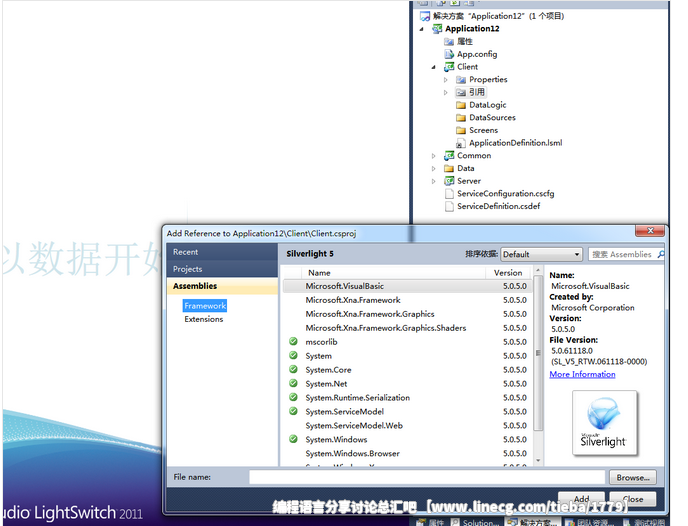The width and height of the screenshot is (688, 526).
Task: Click the green check icon beside System.Core
Action: click(x=294, y=369)
